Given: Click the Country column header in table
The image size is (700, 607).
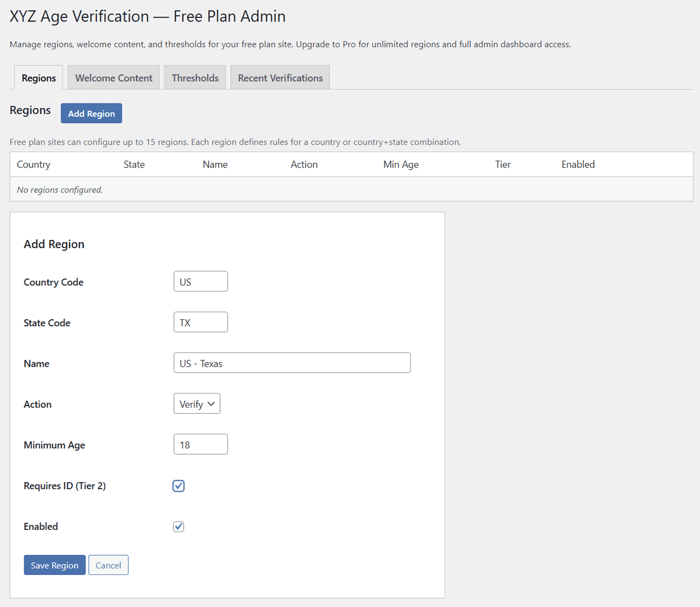Looking at the screenshot, I should coord(34,165).
